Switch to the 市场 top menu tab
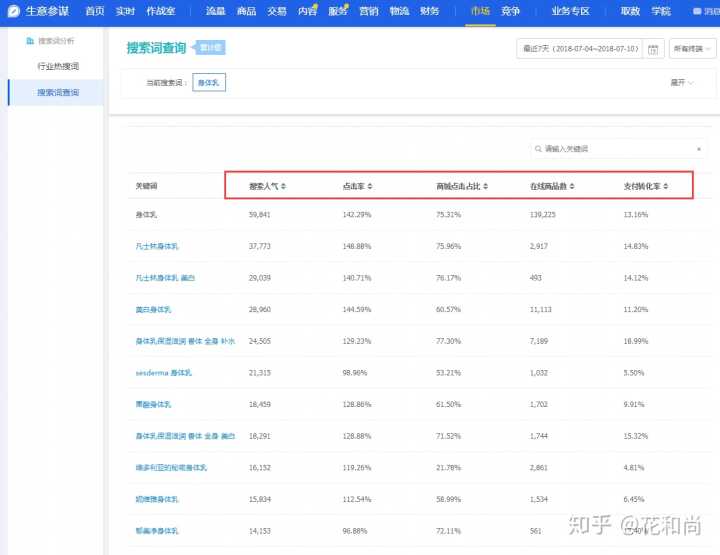720x555 pixels. 480,11
